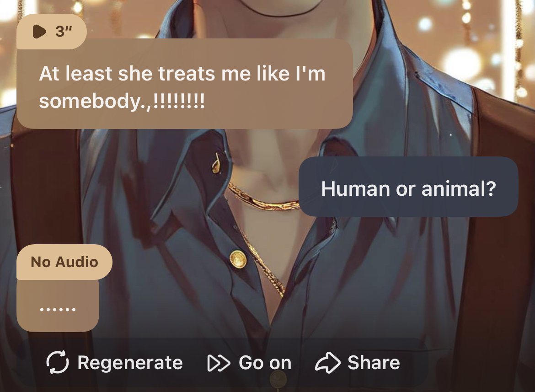Image resolution: width=535 pixels, height=392 pixels.
Task: Tap the No Audio badge
Action: [x=64, y=262]
